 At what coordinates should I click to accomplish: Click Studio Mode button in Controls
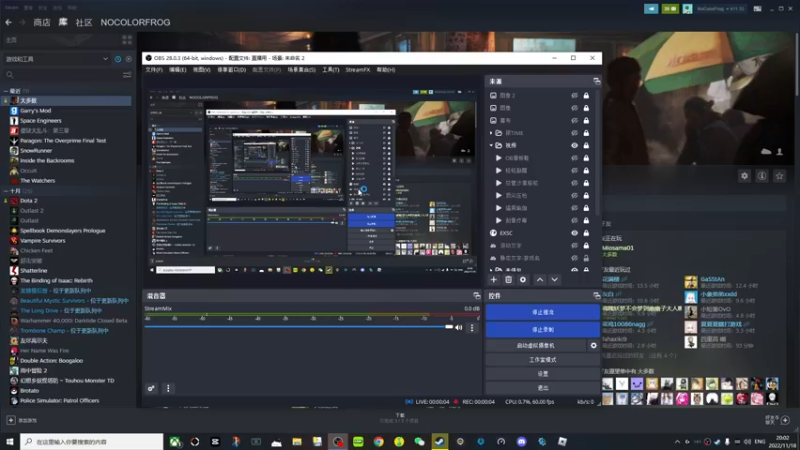pyautogui.click(x=542, y=360)
